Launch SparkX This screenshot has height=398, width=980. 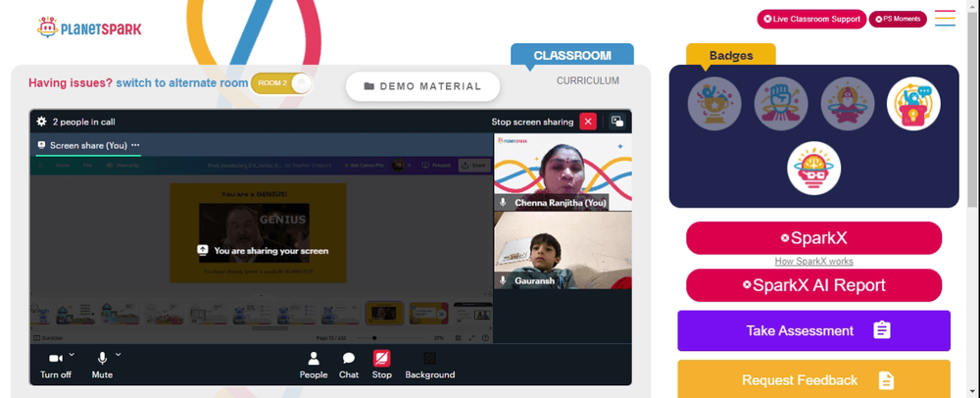(x=813, y=238)
